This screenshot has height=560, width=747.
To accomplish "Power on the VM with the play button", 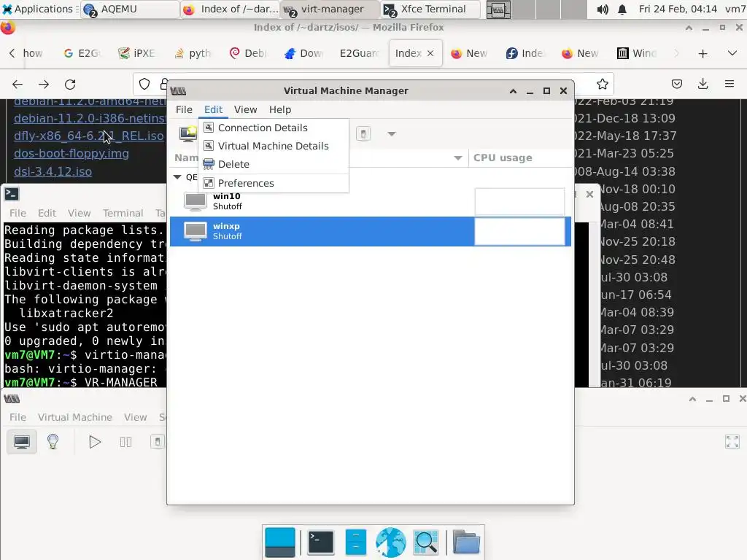I will [x=95, y=442].
